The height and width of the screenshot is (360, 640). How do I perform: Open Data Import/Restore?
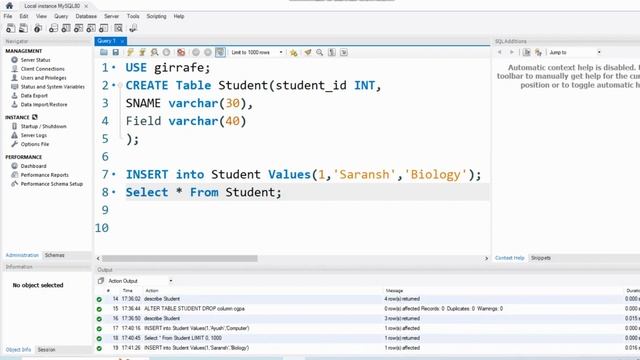44,105
